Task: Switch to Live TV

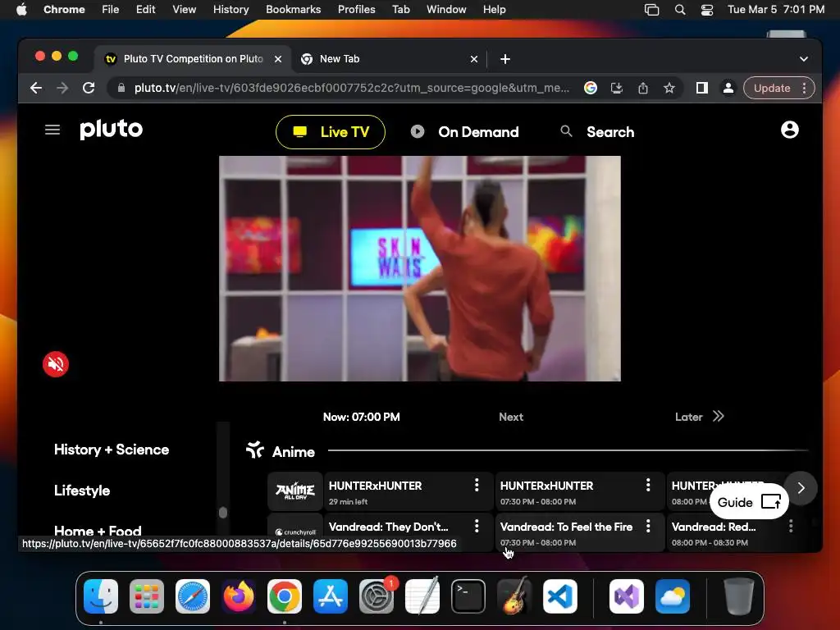Action: (331, 132)
